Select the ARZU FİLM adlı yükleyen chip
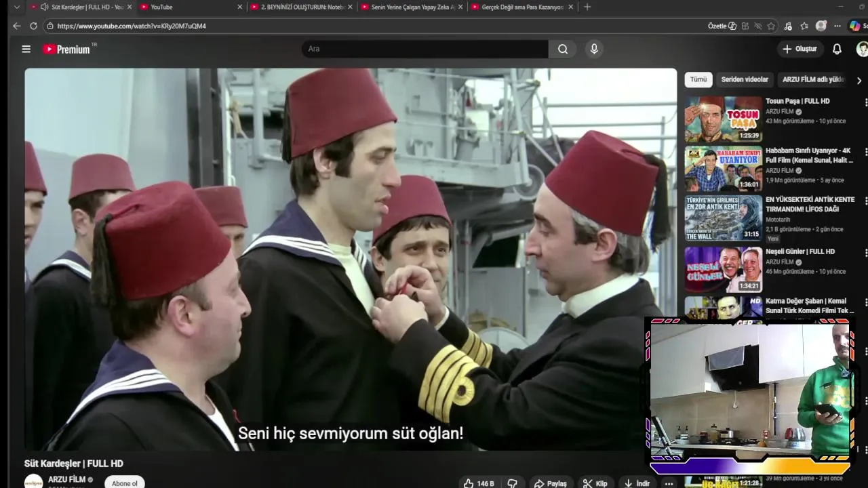 coord(813,79)
